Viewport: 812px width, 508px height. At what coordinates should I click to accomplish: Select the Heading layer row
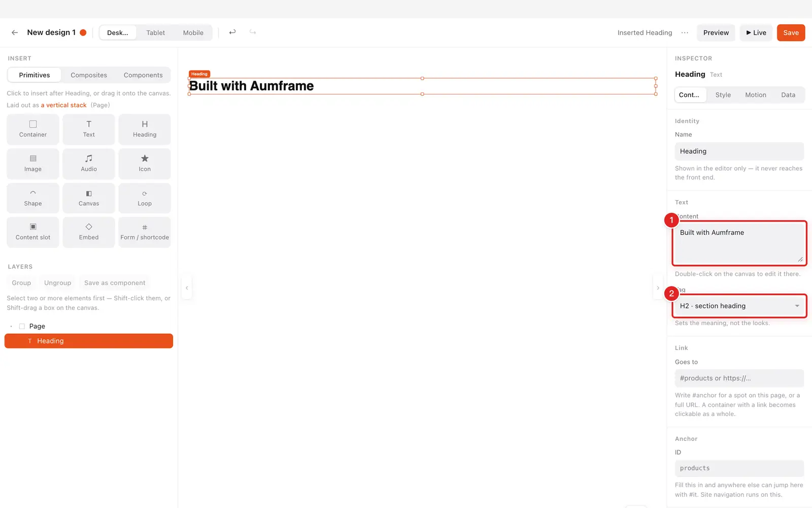(x=89, y=341)
